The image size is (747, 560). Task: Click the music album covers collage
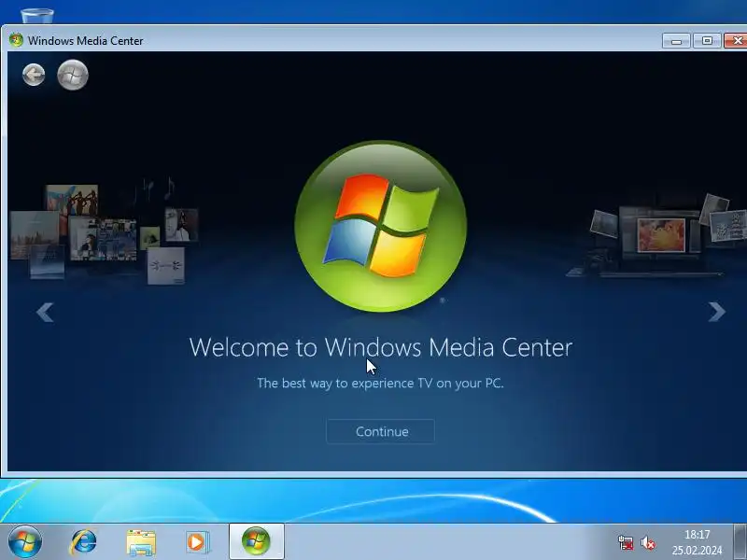[x=104, y=231]
